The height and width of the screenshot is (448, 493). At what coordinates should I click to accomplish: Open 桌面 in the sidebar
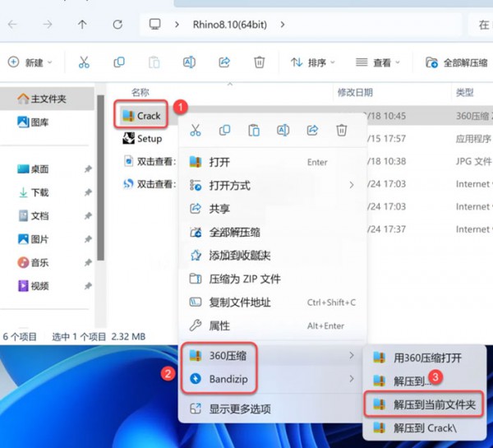(33, 169)
